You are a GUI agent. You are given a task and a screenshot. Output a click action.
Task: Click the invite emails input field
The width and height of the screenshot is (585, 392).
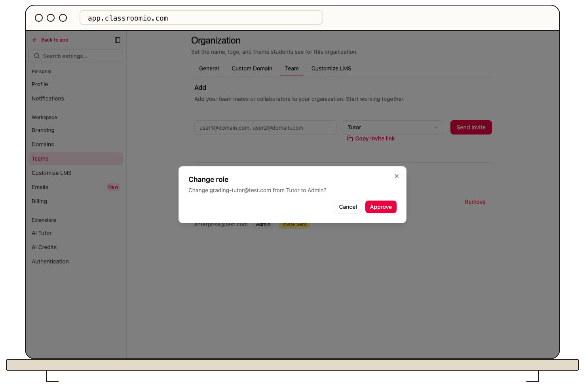[265, 127]
